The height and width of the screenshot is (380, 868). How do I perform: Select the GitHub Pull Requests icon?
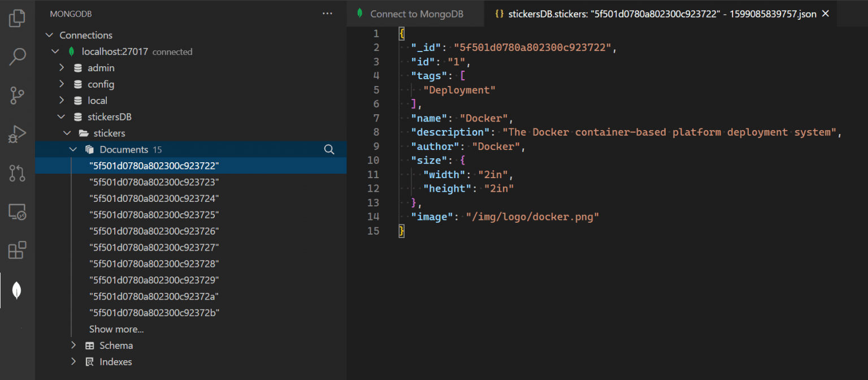coord(17,173)
